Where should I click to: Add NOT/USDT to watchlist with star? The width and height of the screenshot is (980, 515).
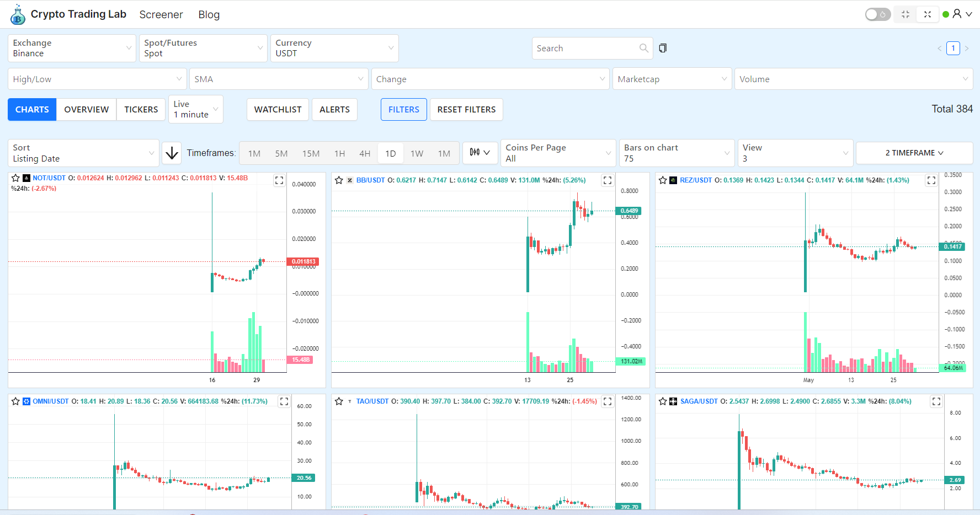coord(15,178)
